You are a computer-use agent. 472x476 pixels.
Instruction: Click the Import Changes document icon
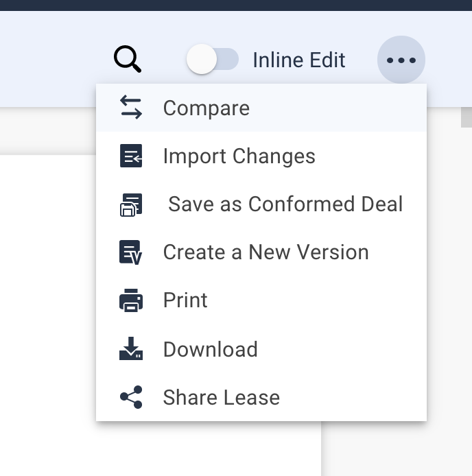point(131,156)
